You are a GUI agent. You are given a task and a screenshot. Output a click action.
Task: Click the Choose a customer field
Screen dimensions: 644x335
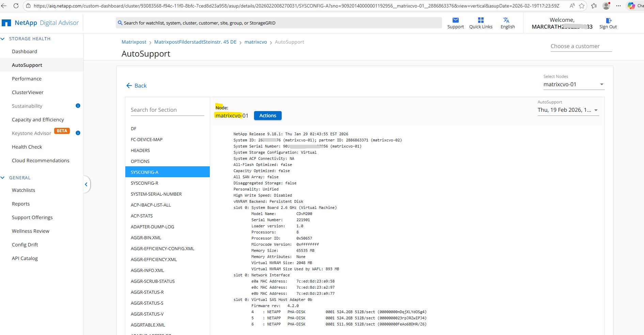point(581,46)
